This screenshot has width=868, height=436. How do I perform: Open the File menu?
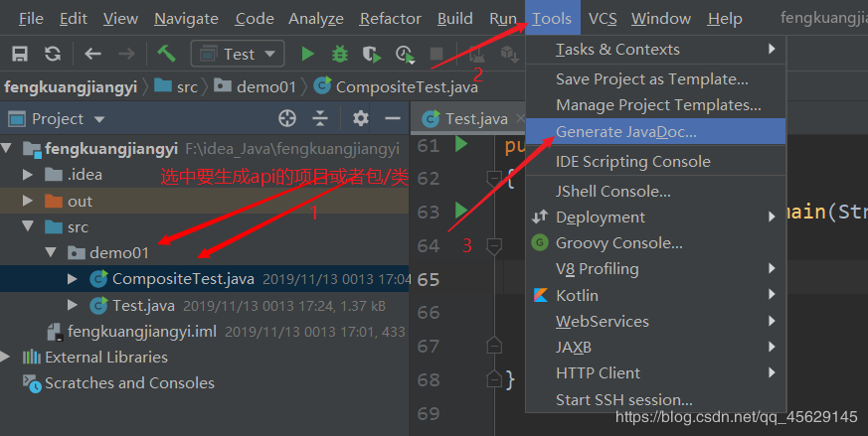[x=31, y=19]
